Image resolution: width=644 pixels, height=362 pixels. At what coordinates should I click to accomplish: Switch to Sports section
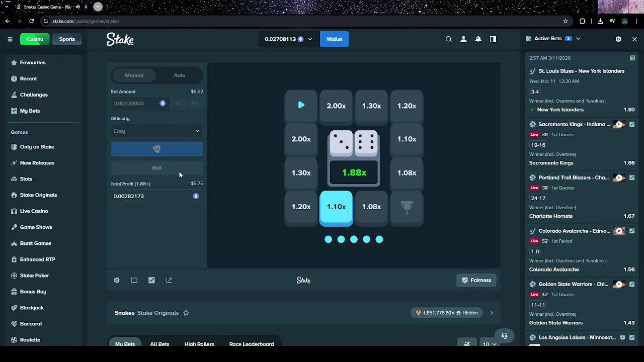[x=67, y=39]
